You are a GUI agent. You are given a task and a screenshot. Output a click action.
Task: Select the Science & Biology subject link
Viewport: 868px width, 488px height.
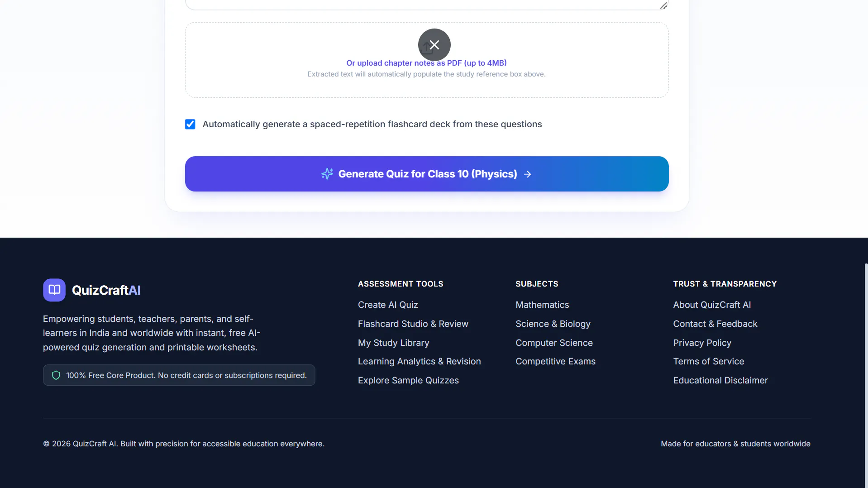click(553, 324)
